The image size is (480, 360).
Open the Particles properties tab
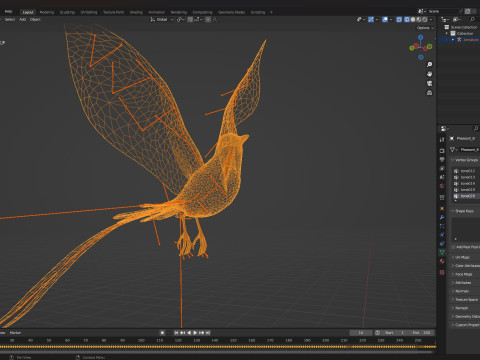tap(442, 226)
